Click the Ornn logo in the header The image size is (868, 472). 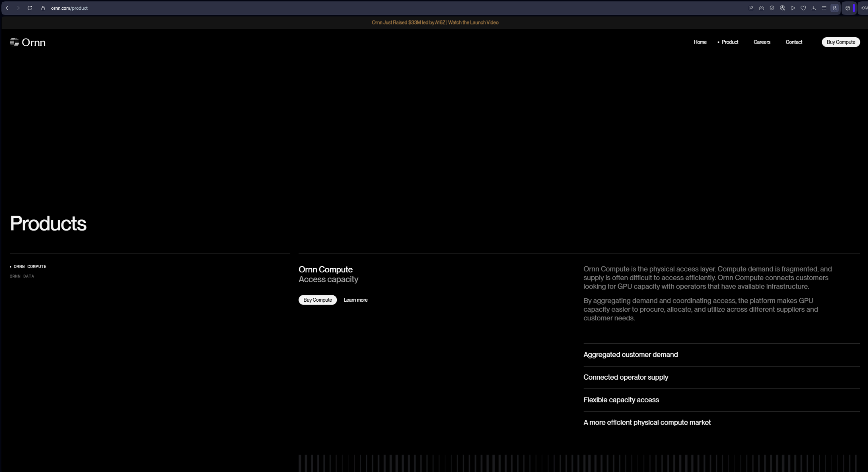(x=28, y=42)
